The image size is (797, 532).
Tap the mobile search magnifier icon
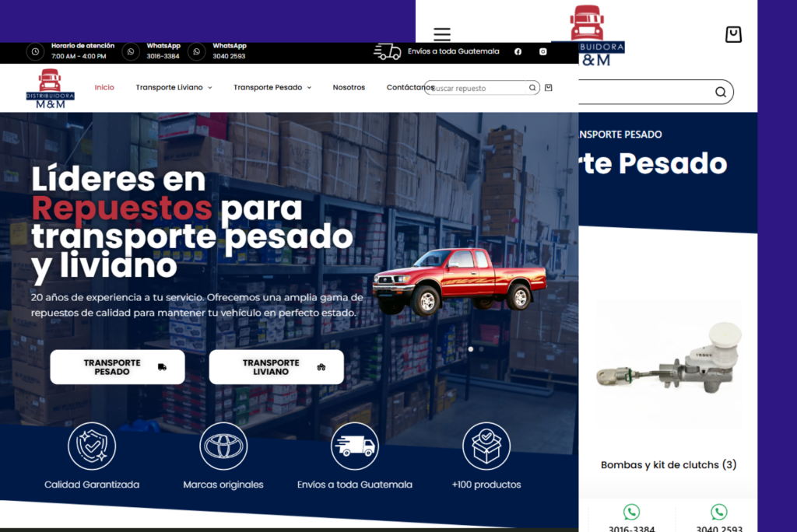(721, 93)
